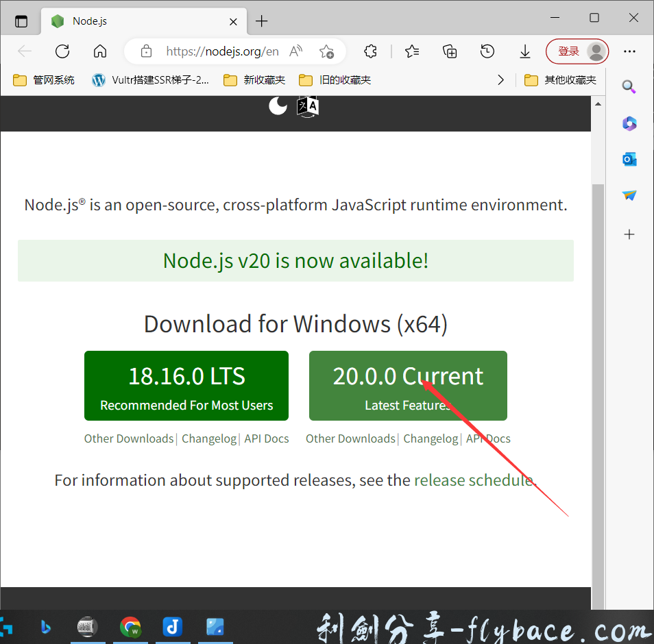Click the page translate language icon
654x644 pixels.
tap(308, 106)
